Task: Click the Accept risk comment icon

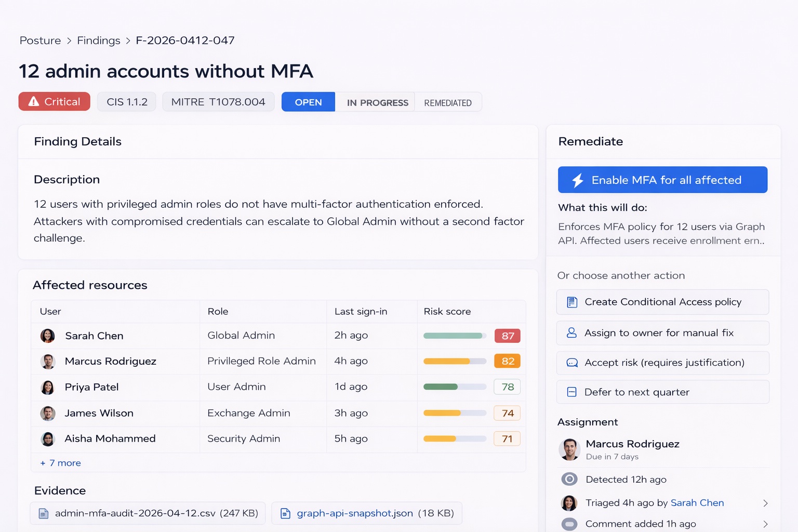Action: 572,363
